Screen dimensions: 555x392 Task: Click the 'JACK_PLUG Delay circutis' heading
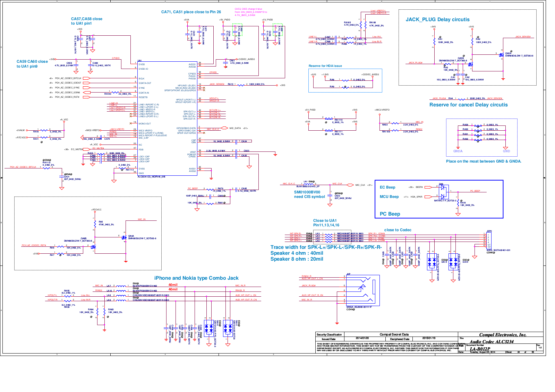pyautogui.click(x=437, y=20)
